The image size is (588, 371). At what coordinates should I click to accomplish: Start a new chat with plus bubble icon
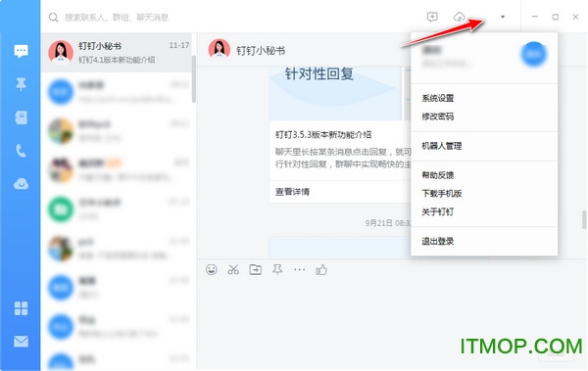point(432,17)
